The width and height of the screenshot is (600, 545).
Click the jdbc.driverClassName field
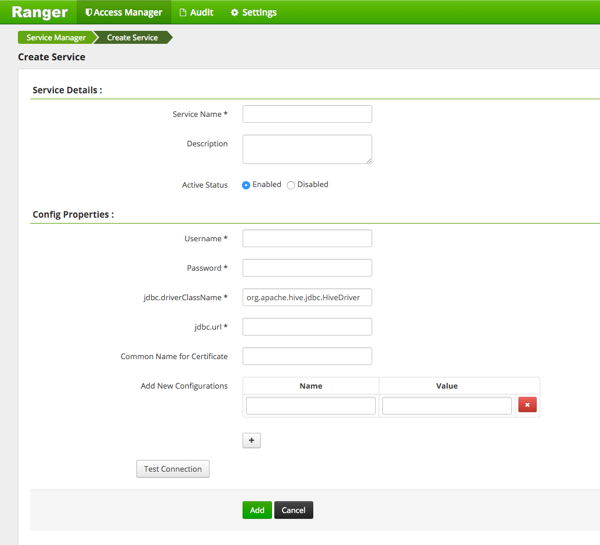[307, 297]
